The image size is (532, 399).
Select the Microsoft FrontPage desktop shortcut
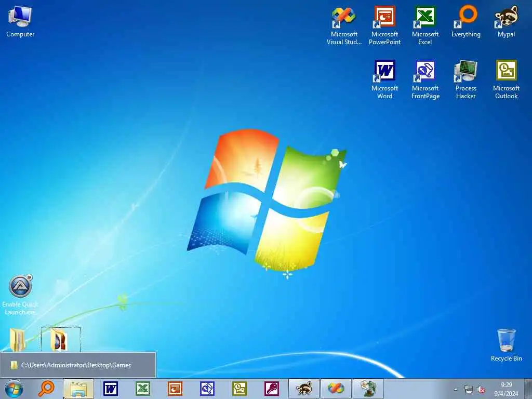click(x=425, y=79)
